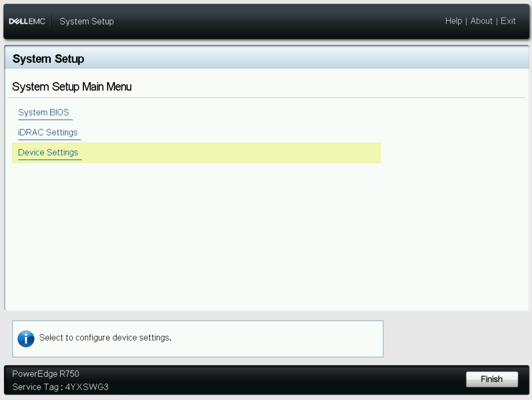Click the device settings description message box

[x=198, y=338]
